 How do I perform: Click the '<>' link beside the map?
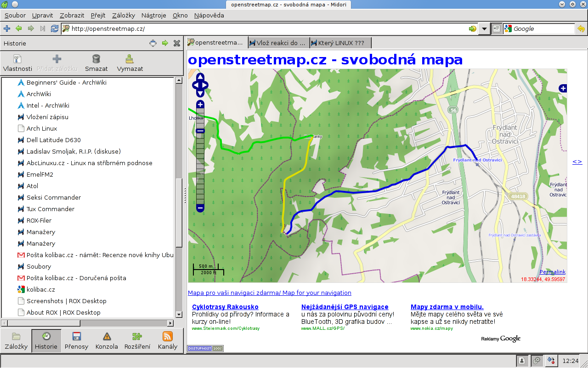577,161
